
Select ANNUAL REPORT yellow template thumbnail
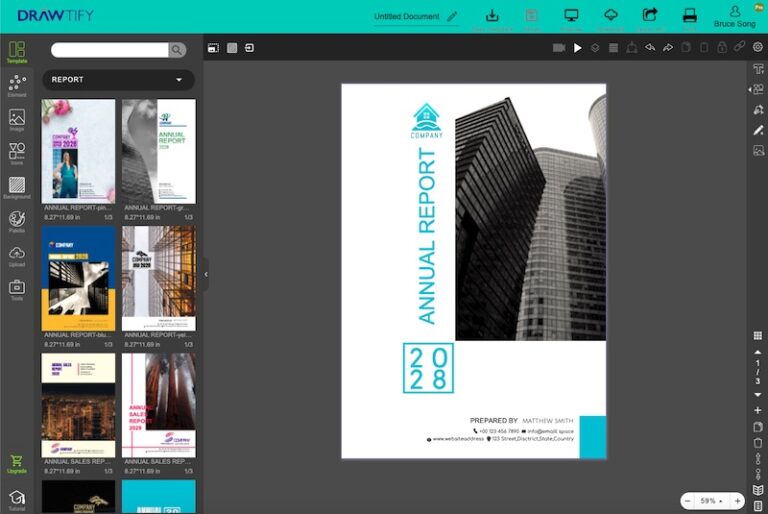pos(159,278)
